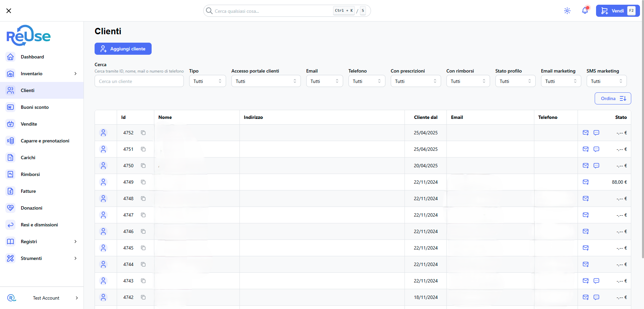Open the Tipo filter dropdown
Screen dimensions: 644x309
coord(207,81)
